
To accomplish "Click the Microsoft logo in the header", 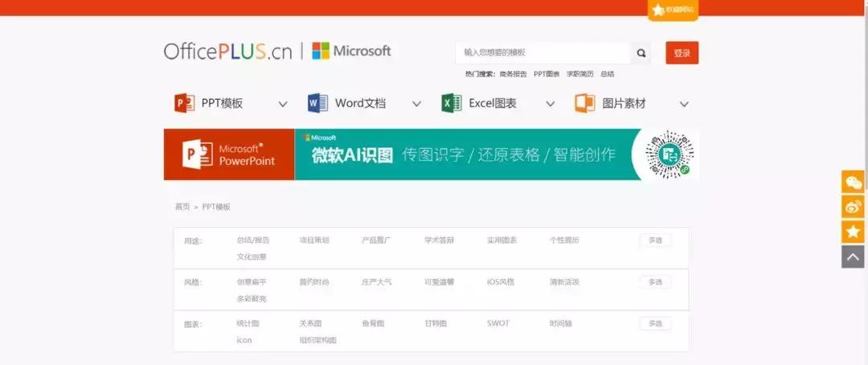I will tap(351, 51).
